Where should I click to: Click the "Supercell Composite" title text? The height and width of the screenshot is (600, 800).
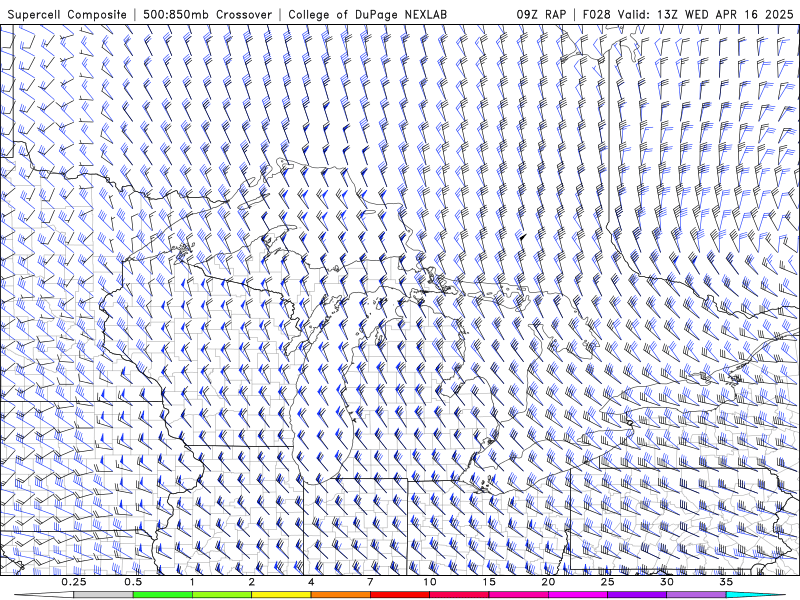tap(67, 15)
